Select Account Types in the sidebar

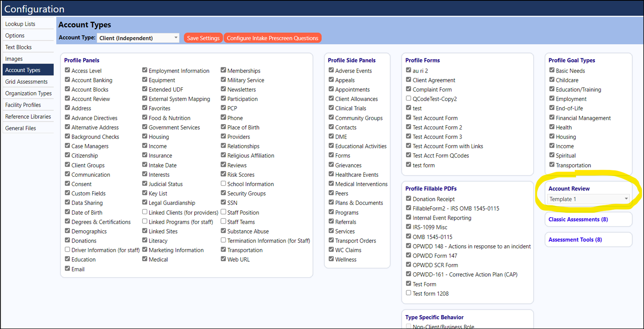(28, 70)
